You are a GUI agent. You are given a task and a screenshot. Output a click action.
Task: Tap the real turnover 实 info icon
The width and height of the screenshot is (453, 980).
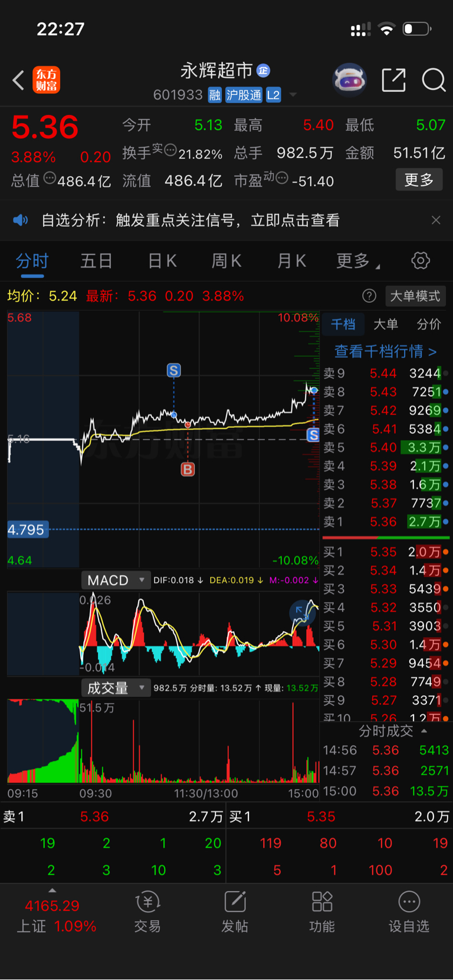point(170,150)
